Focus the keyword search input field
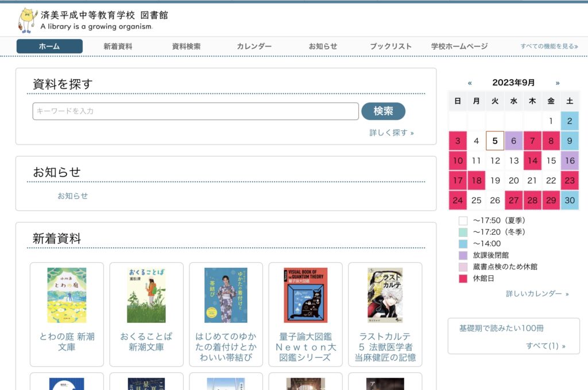The width and height of the screenshot is (588, 390). click(x=196, y=111)
